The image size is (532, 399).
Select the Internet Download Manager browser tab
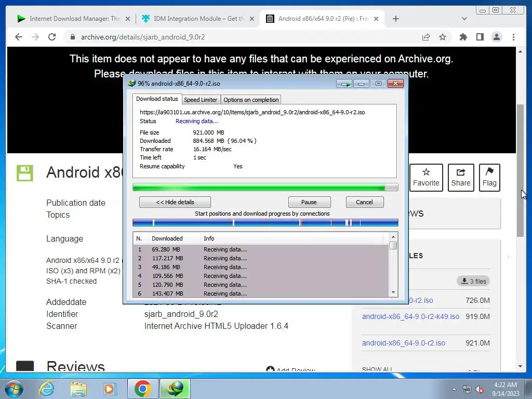(x=73, y=19)
